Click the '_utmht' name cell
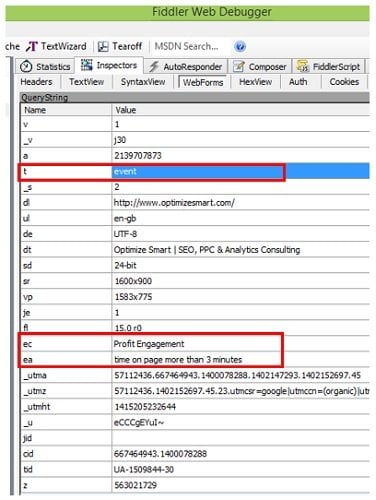376x500 pixels. 66,407
